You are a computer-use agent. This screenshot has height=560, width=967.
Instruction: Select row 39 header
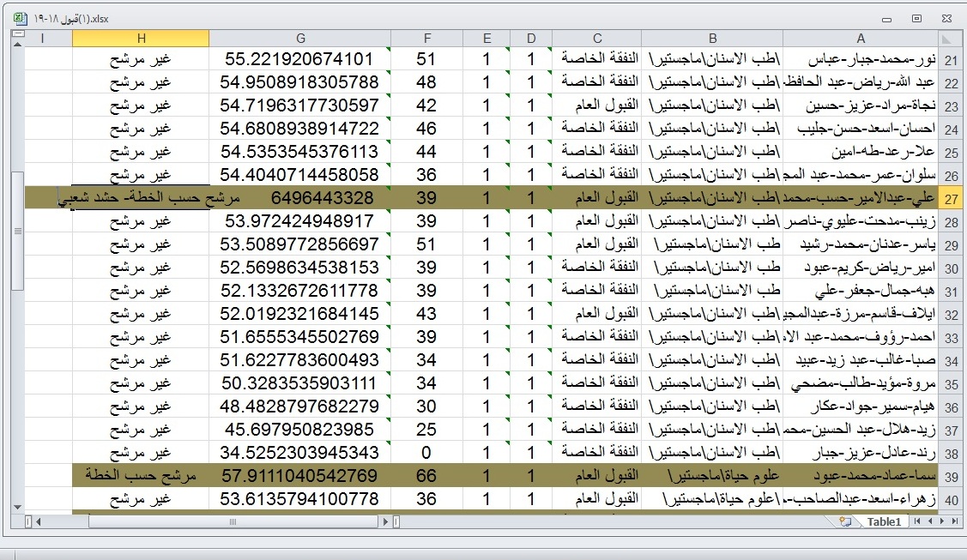[x=950, y=476]
